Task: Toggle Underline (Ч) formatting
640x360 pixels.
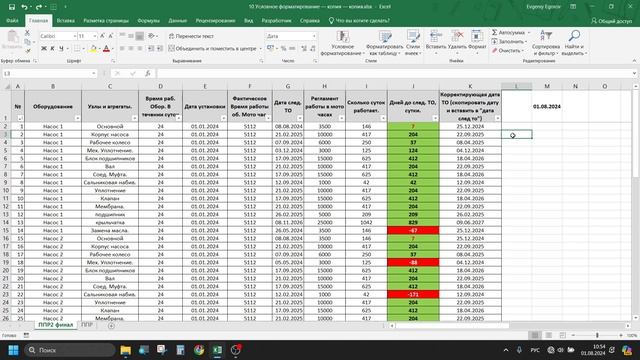Action: click(61, 49)
